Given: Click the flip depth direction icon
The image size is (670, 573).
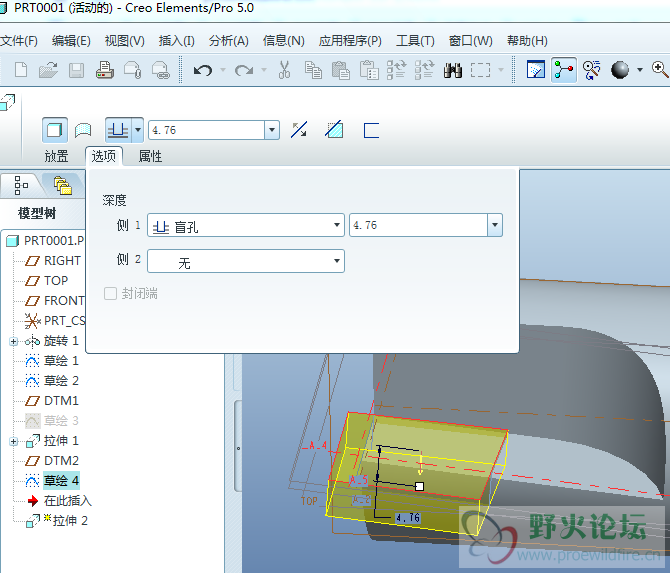Looking at the screenshot, I should pyautogui.click(x=299, y=130).
